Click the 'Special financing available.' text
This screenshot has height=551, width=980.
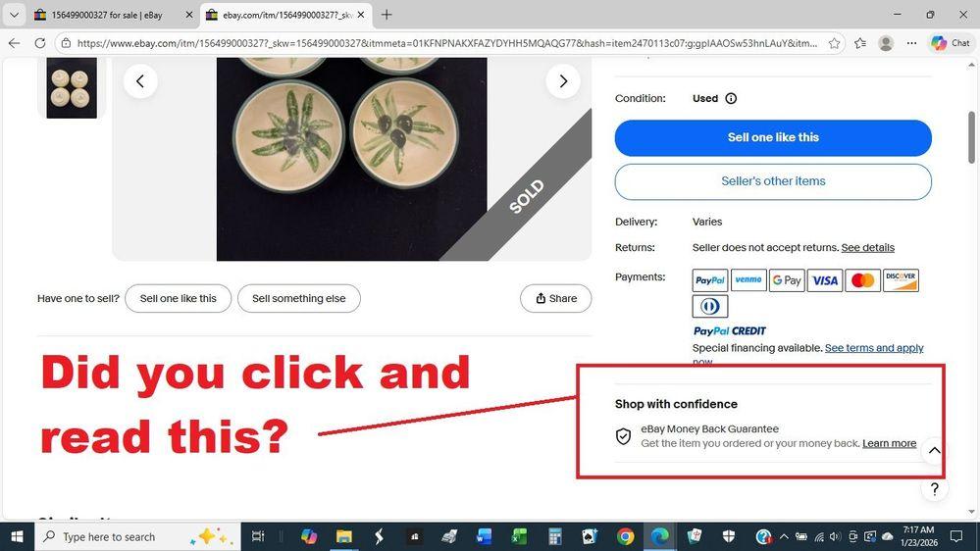click(x=757, y=348)
